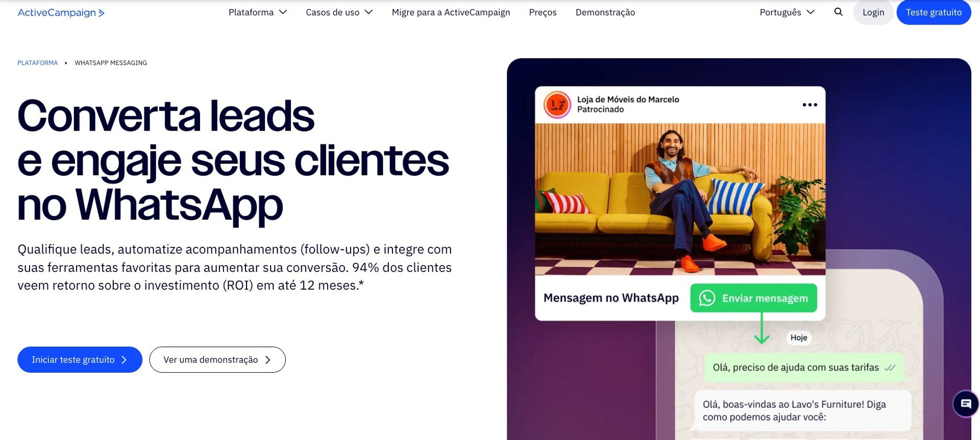
Task: Click Ver uma demonstração button
Action: coord(217,360)
